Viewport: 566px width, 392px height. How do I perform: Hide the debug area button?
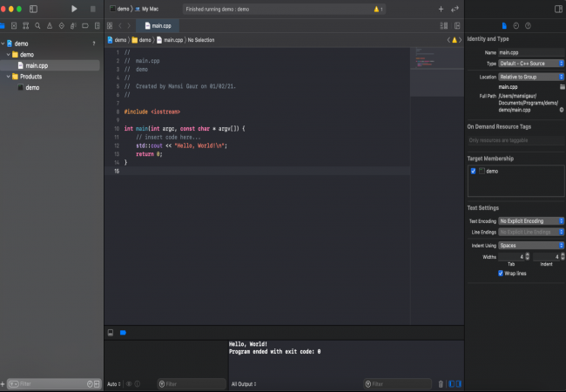[111, 333]
